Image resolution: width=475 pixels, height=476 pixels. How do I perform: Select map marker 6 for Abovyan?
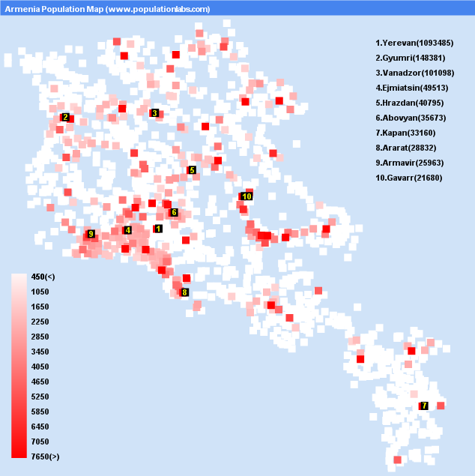(x=174, y=212)
